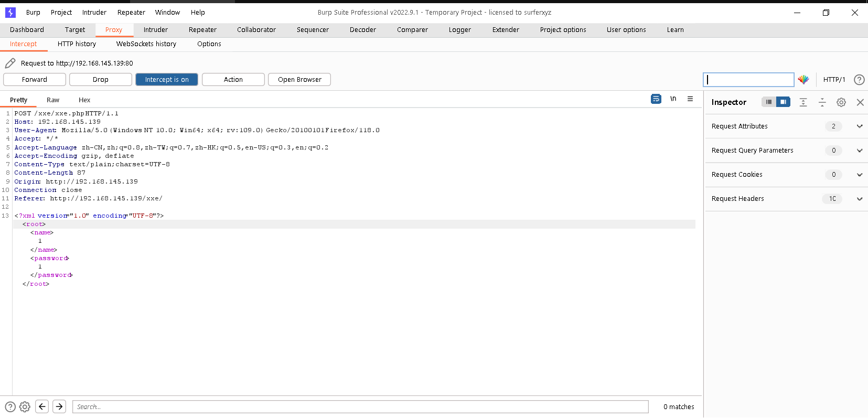Open the HTTP history sub-tab

pos(77,44)
